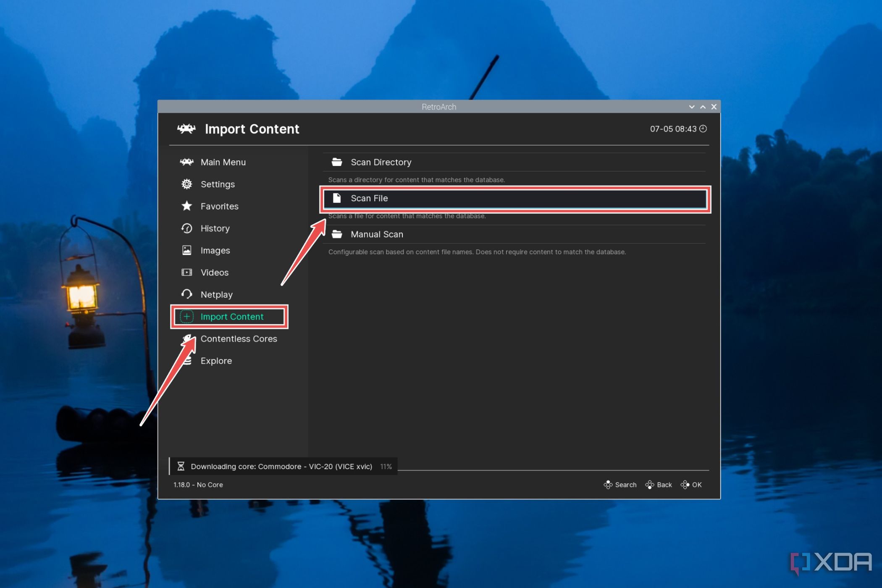Click the Import Content plus icon
The image size is (882, 588).
pos(186,316)
